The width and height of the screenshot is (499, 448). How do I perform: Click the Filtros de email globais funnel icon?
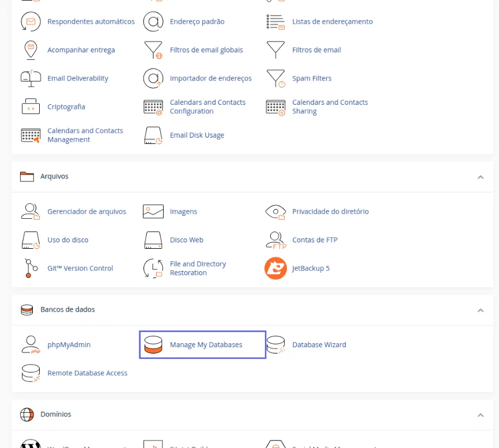153,50
